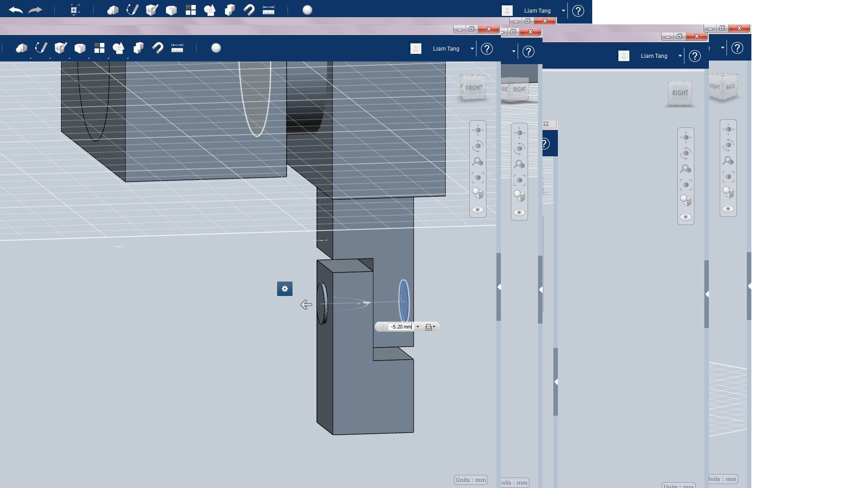Screen dimensions: 868x488
Task: Click Redo arrow in back window toolbar
Action: 35,10
